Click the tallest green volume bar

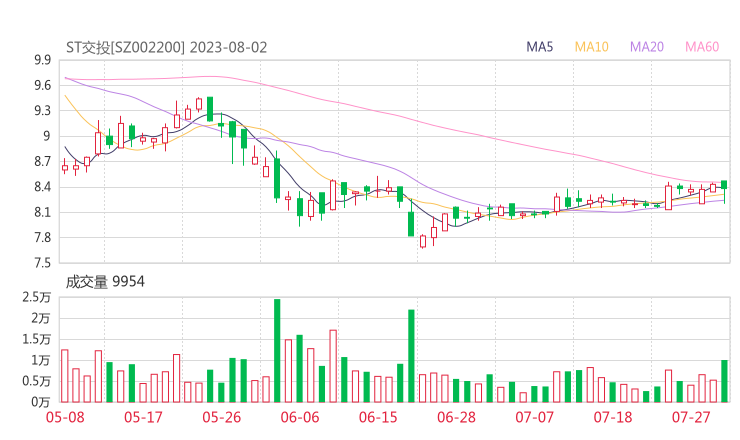click(277, 351)
